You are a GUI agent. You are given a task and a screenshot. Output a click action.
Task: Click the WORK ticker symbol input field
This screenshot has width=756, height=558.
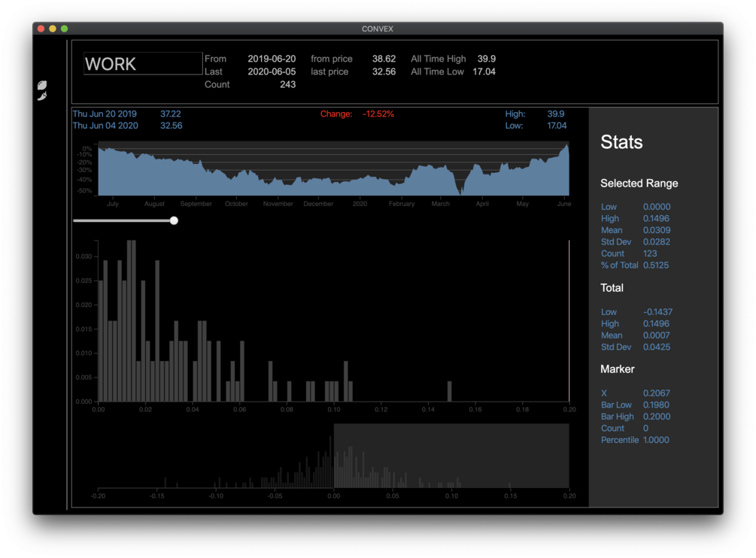(x=143, y=64)
